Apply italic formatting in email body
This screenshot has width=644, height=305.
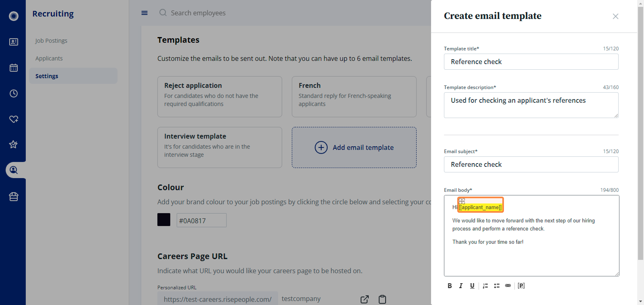pos(461,285)
